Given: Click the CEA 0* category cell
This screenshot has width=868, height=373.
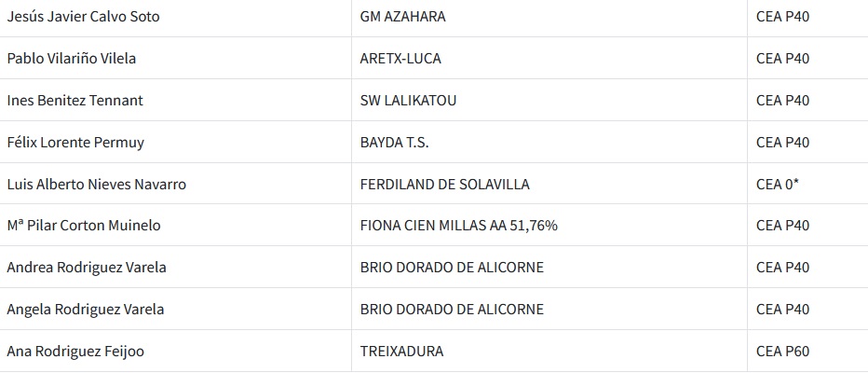Looking at the screenshot, I should coord(778,185).
